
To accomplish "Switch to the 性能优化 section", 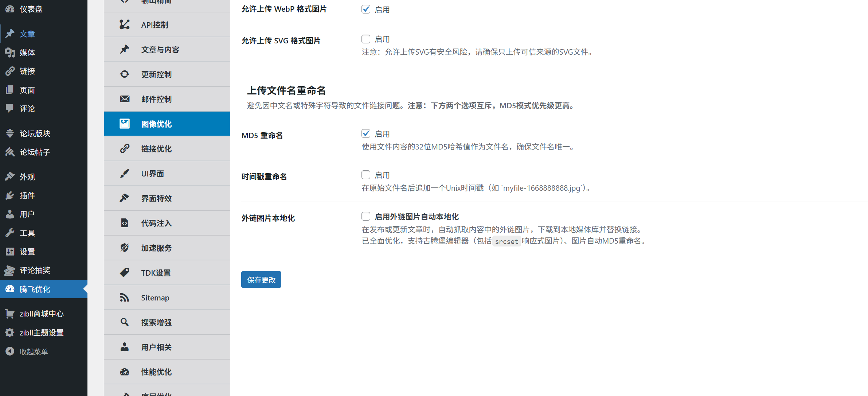I will 156,372.
